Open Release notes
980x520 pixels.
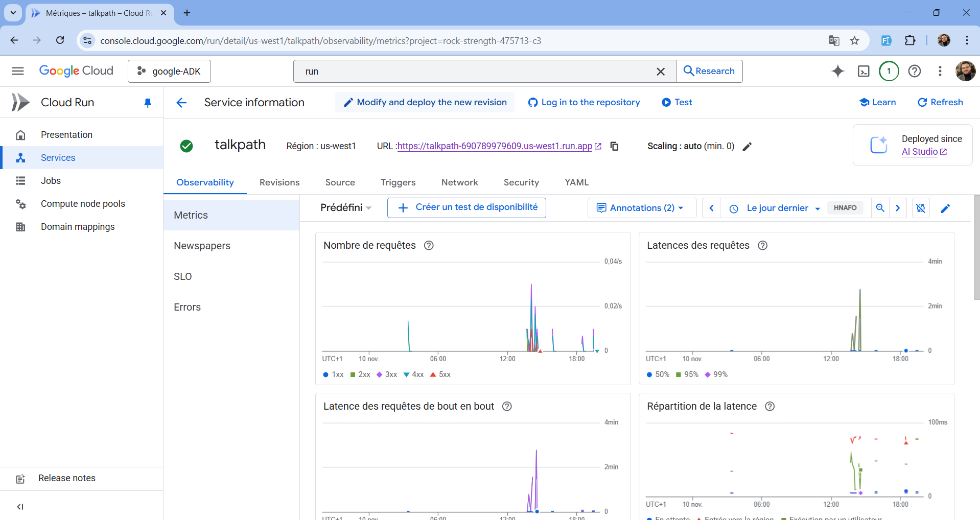[x=82, y=479]
